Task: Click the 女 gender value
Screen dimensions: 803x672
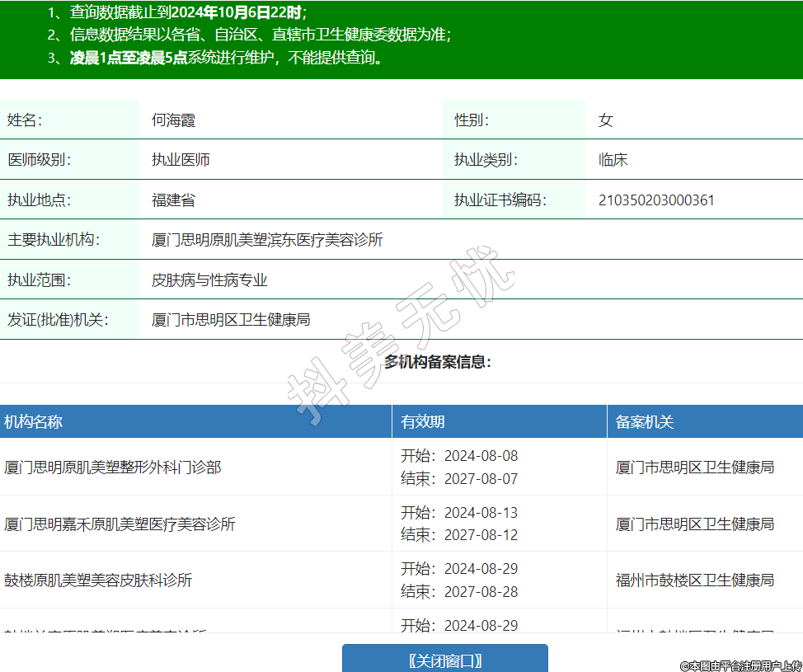Action: pyautogui.click(x=606, y=120)
